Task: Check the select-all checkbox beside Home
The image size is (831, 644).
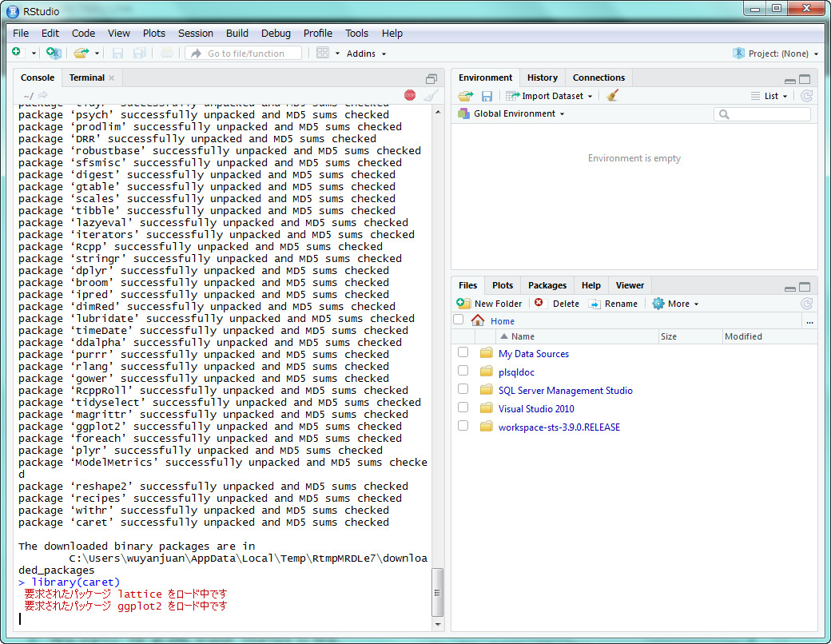Action: [459, 320]
